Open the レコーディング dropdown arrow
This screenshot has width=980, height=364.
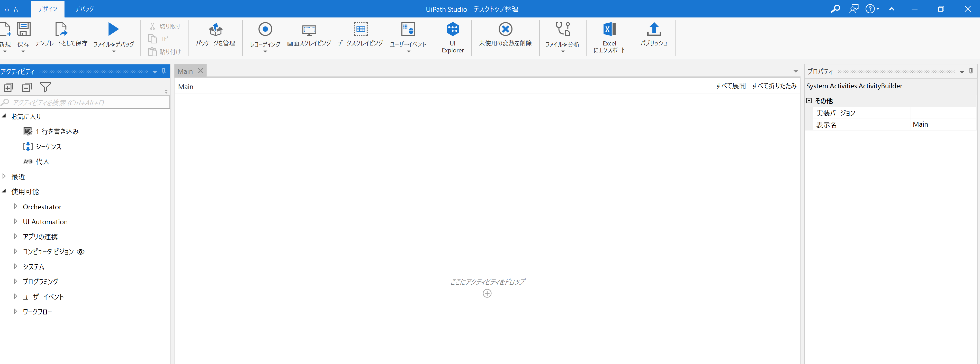[265, 52]
